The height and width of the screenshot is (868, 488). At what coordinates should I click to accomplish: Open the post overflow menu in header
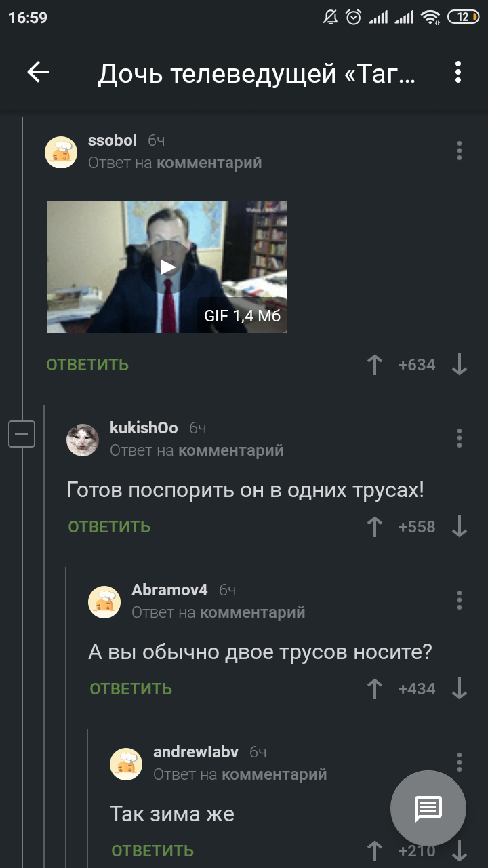point(459,73)
